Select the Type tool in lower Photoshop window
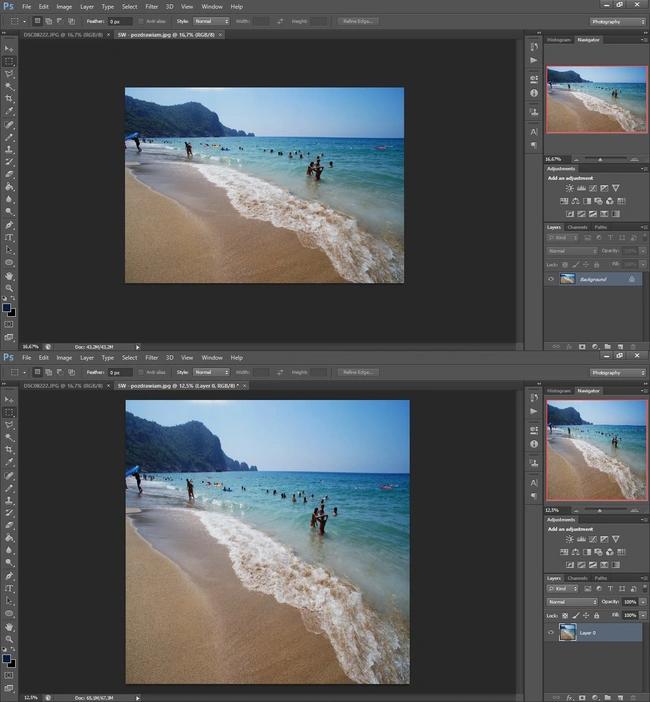Viewport: 650px width, 702px height. [9, 588]
